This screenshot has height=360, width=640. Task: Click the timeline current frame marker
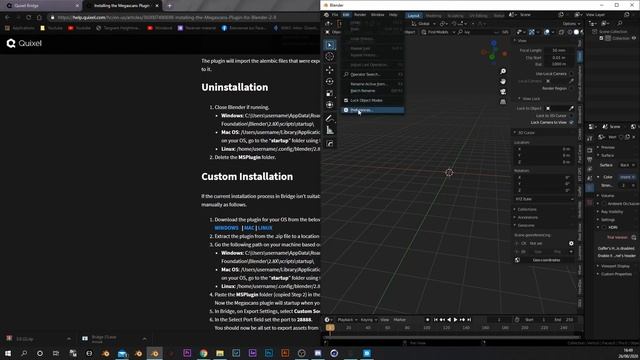tap(330, 328)
